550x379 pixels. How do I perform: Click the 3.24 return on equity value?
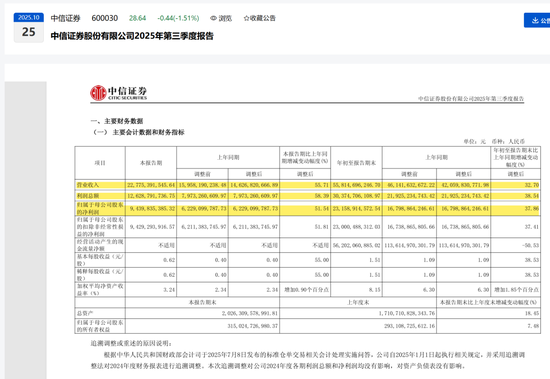pos(169,290)
